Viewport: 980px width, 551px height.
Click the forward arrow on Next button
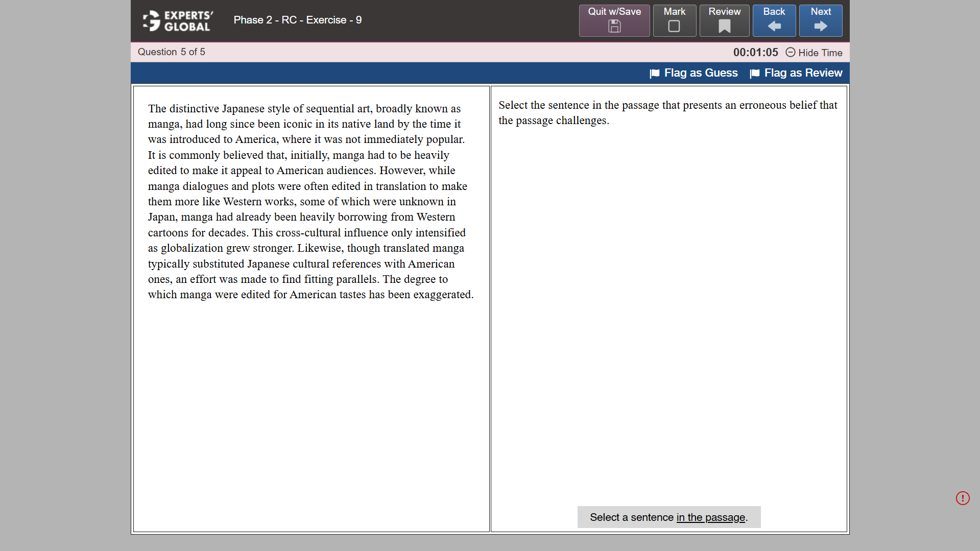coord(820,27)
